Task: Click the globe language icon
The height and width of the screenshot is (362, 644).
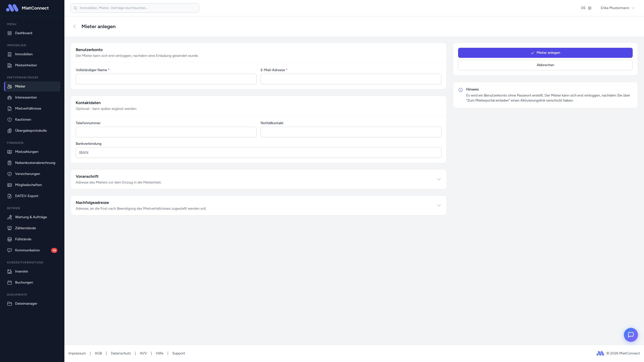Action: 590,8
